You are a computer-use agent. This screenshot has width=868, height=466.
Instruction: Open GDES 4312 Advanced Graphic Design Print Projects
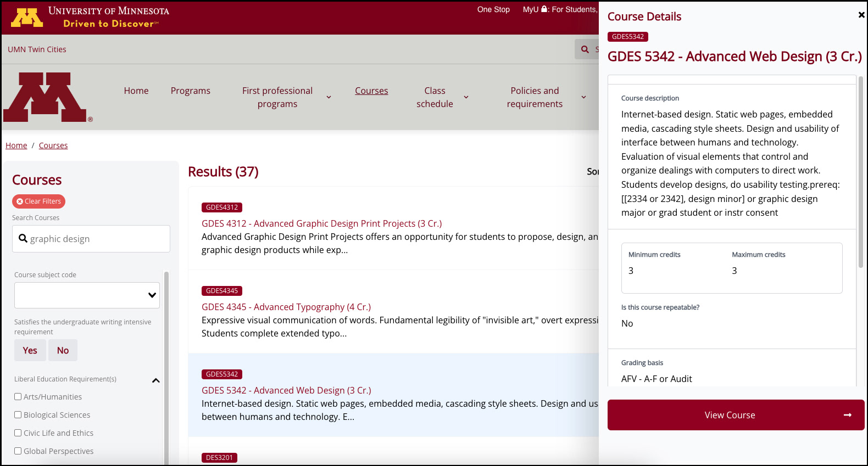pyautogui.click(x=321, y=223)
